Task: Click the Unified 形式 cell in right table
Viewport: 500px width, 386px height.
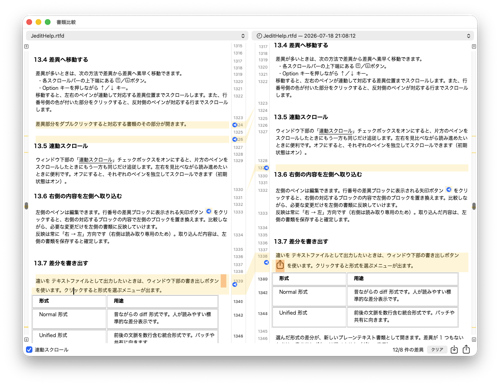Action: tap(309, 317)
